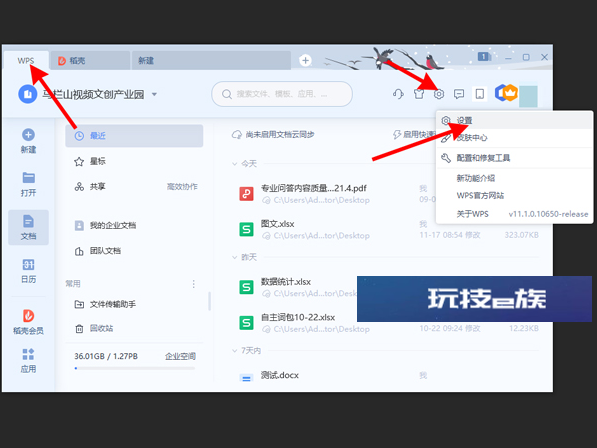The width and height of the screenshot is (597, 448).
Task: Open the 回收站 recycle bin
Action: pyautogui.click(x=134, y=328)
